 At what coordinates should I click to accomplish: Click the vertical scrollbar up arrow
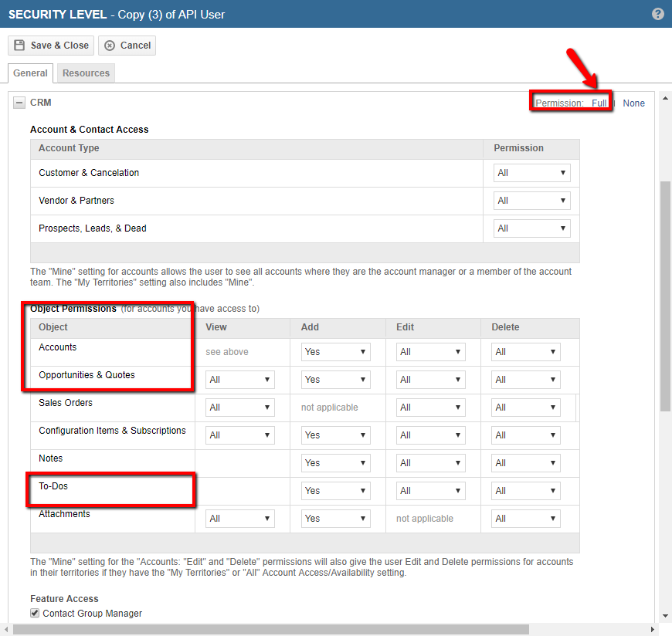click(x=665, y=98)
